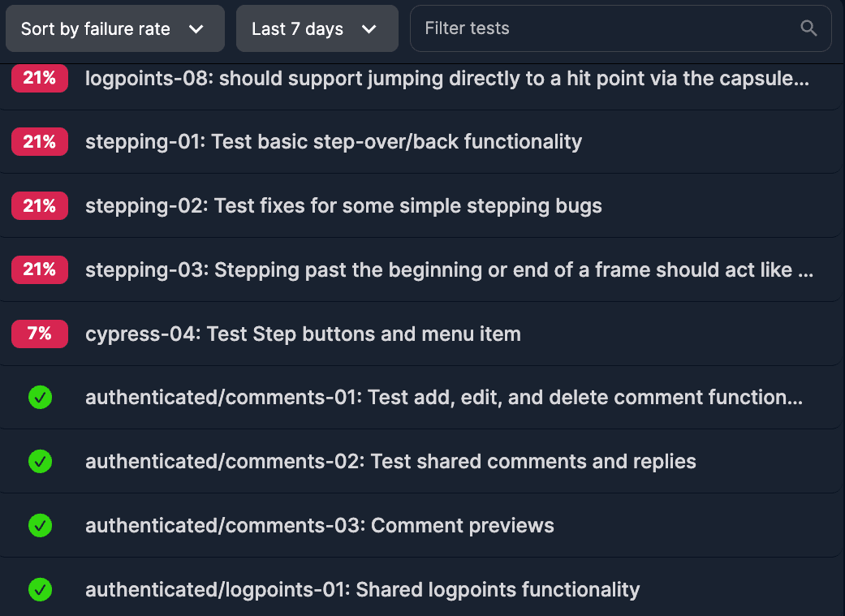The width and height of the screenshot is (845, 616).
Task: Open the logpoints-08 hit point test
Action: click(445, 78)
